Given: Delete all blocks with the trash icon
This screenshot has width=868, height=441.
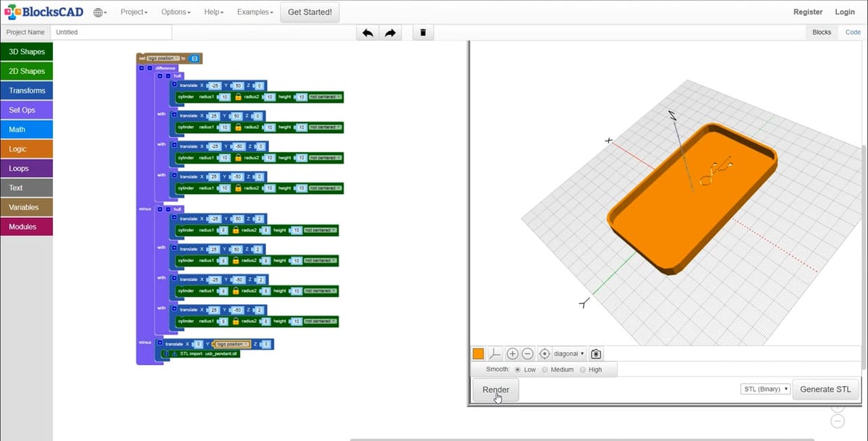Looking at the screenshot, I should click(x=423, y=33).
